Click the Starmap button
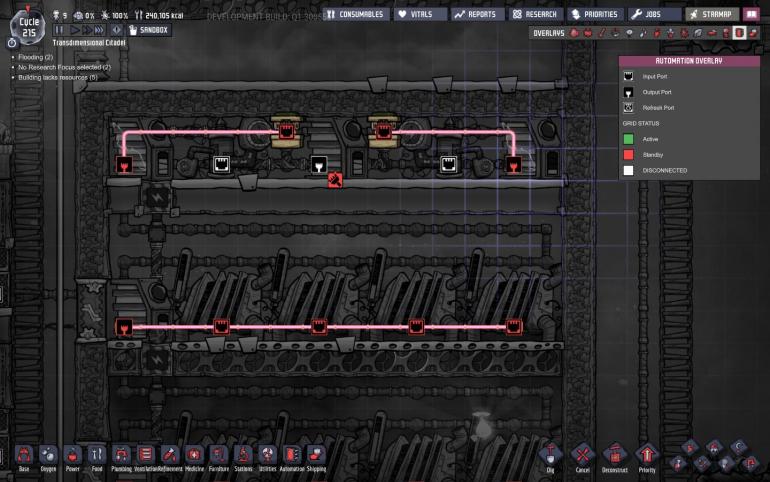 [711, 14]
